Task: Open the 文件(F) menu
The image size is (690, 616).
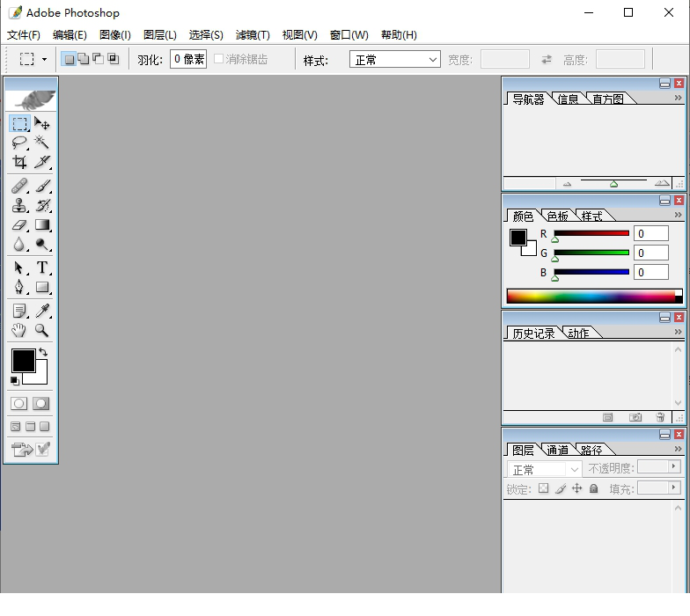Action: tap(23, 35)
